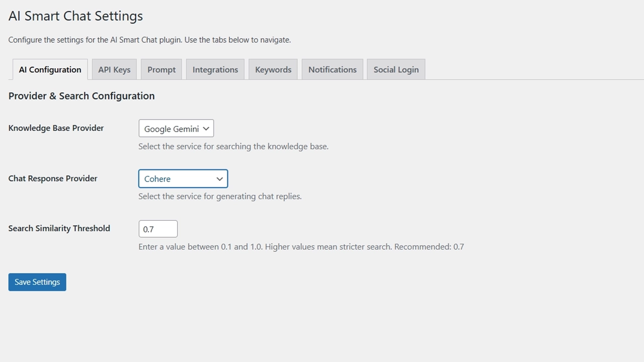Switch to the API Keys tab
Viewport: 644px width, 362px height.
tap(114, 69)
